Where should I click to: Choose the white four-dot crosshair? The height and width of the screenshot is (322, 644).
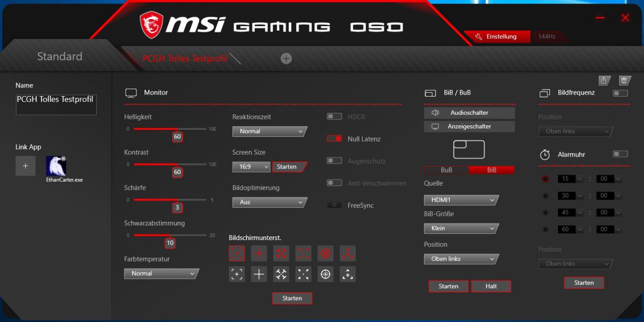tap(303, 274)
